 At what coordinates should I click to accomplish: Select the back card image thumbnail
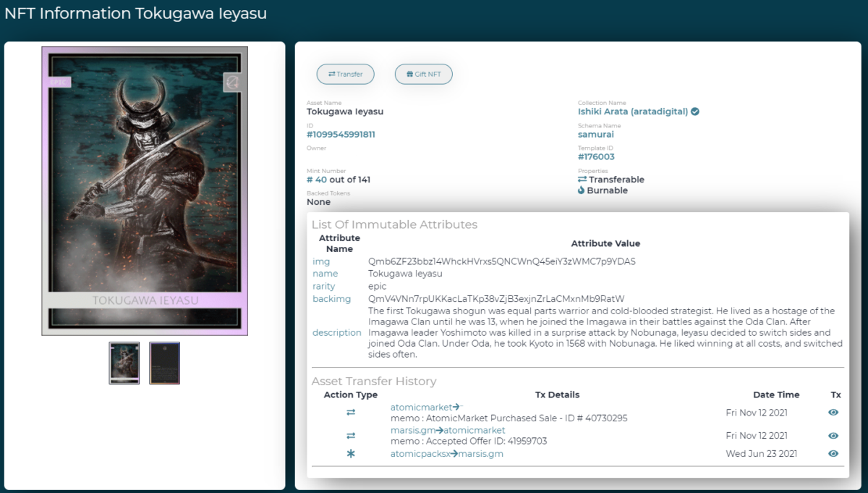pyautogui.click(x=164, y=363)
